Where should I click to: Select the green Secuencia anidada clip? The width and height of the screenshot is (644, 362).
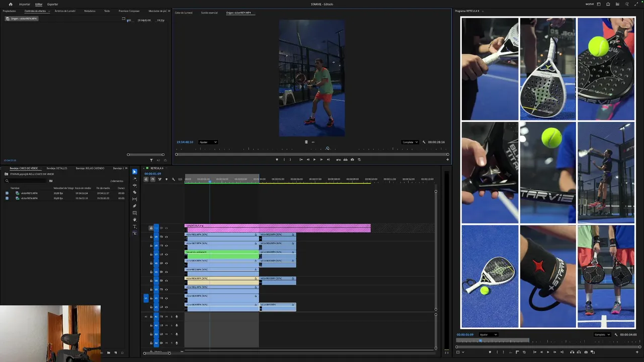click(222, 254)
